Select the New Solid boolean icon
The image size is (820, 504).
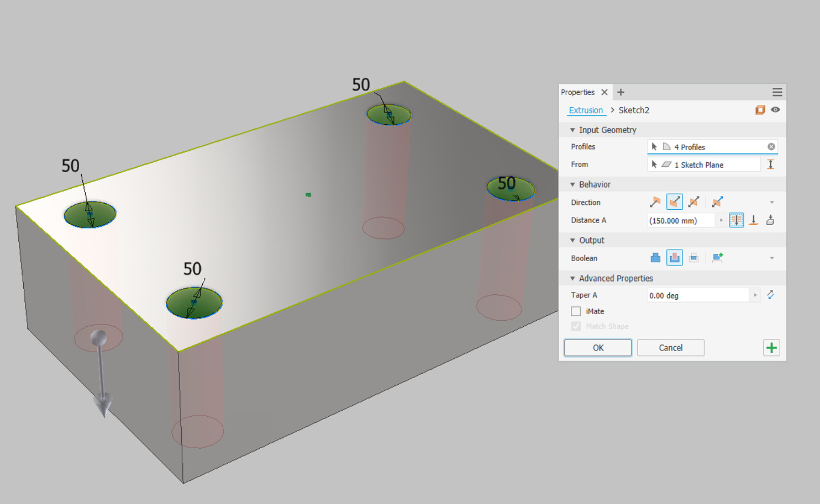tap(718, 258)
